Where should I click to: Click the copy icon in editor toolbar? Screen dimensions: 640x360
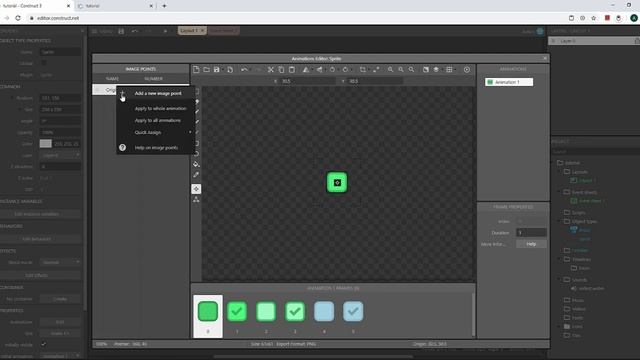click(281, 70)
